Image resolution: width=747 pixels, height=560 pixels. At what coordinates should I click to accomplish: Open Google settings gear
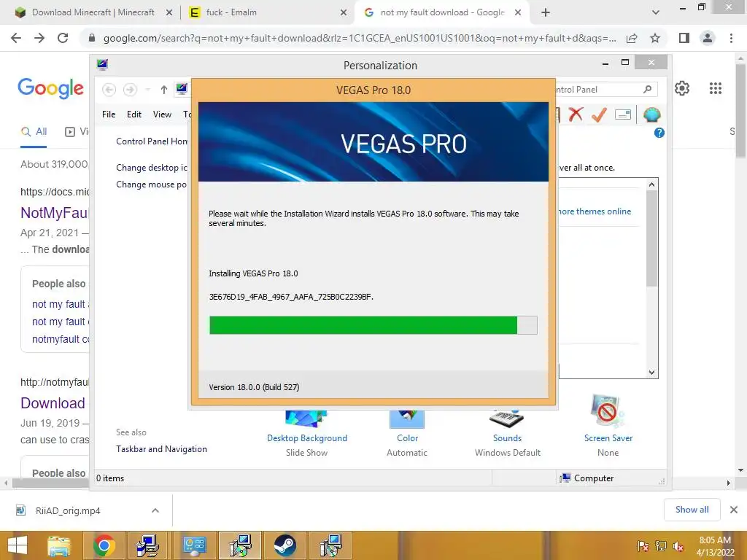[682, 88]
